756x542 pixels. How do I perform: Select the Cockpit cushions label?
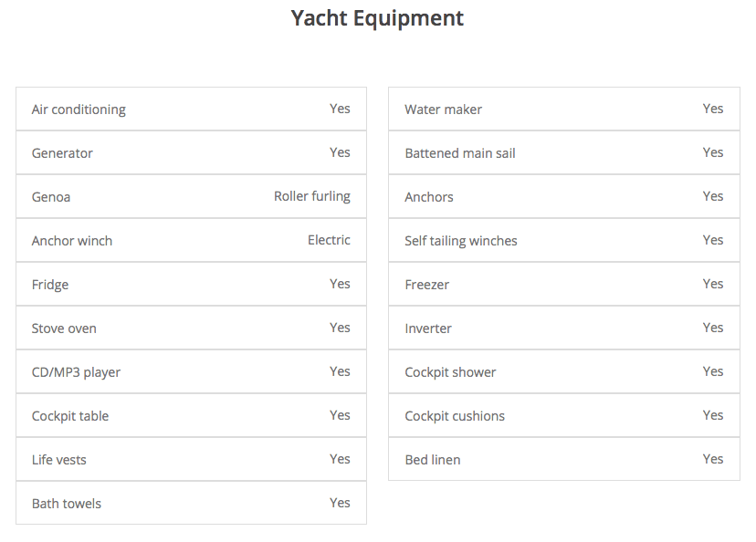[455, 416]
